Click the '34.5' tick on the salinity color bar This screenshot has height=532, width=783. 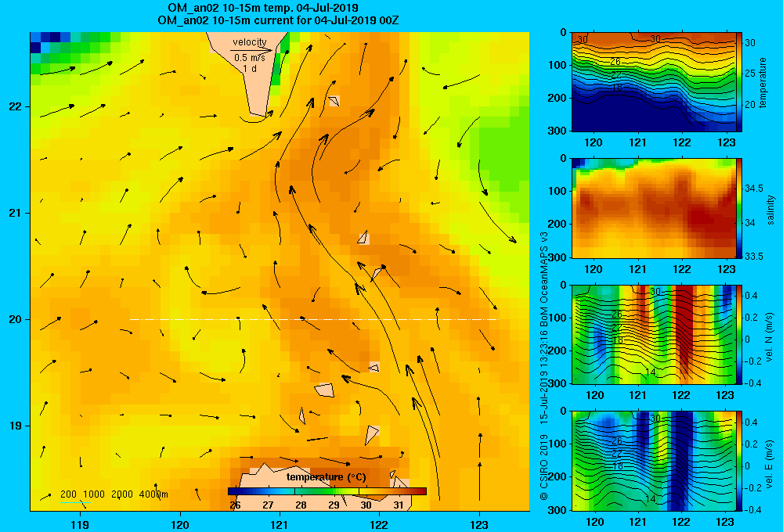point(754,189)
